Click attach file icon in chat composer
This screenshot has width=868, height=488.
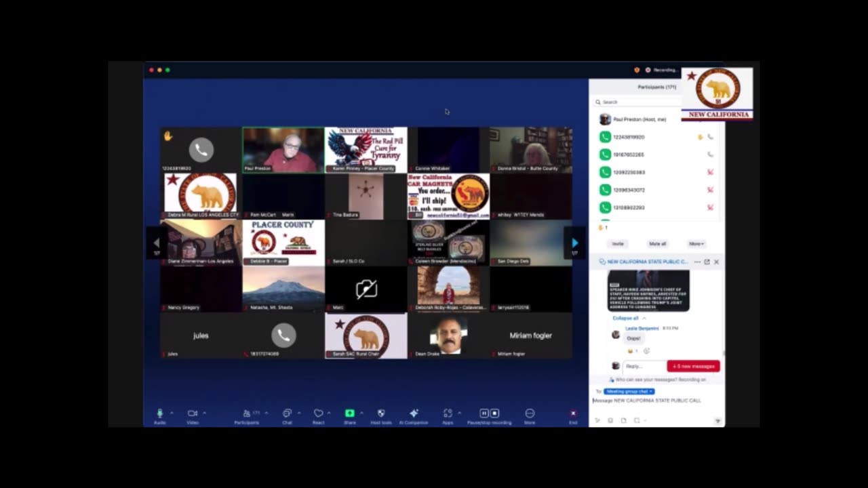tap(623, 420)
